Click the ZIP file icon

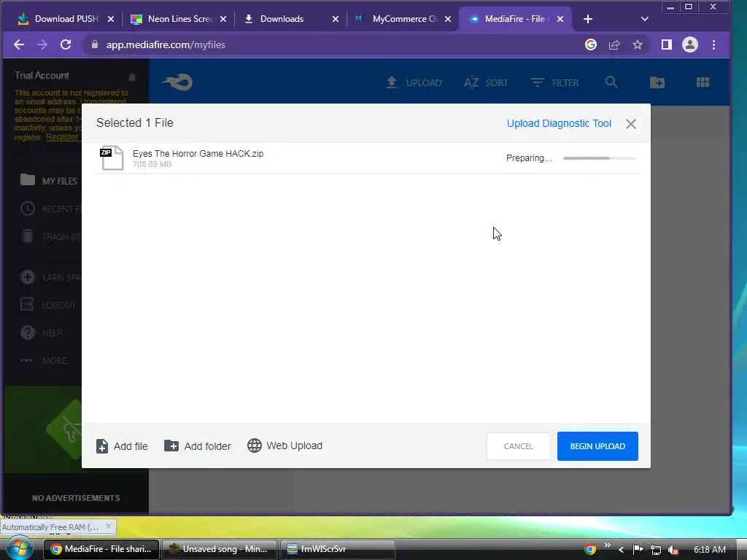pyautogui.click(x=112, y=158)
